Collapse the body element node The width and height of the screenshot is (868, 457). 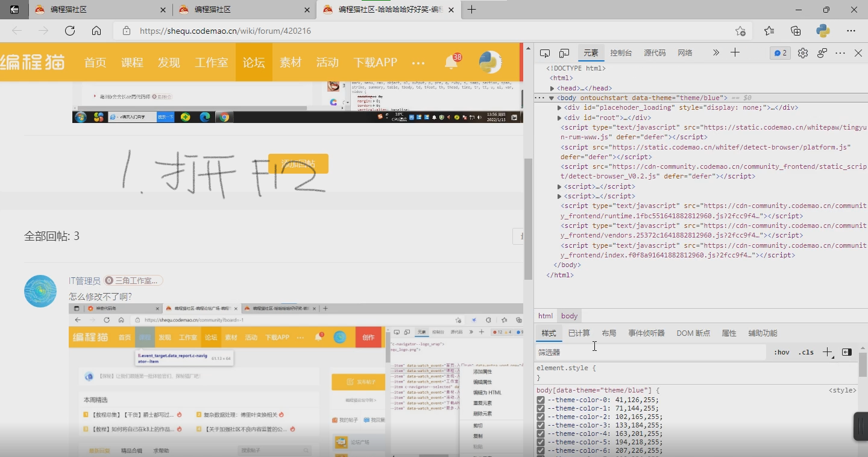pyautogui.click(x=552, y=98)
